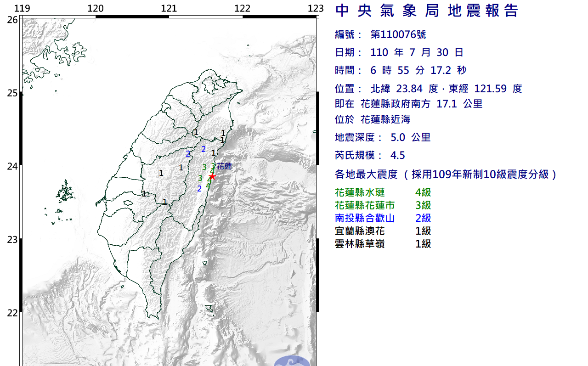Click the latitude axis label 23
Viewport: 588px width, 366px height.
click(13, 240)
